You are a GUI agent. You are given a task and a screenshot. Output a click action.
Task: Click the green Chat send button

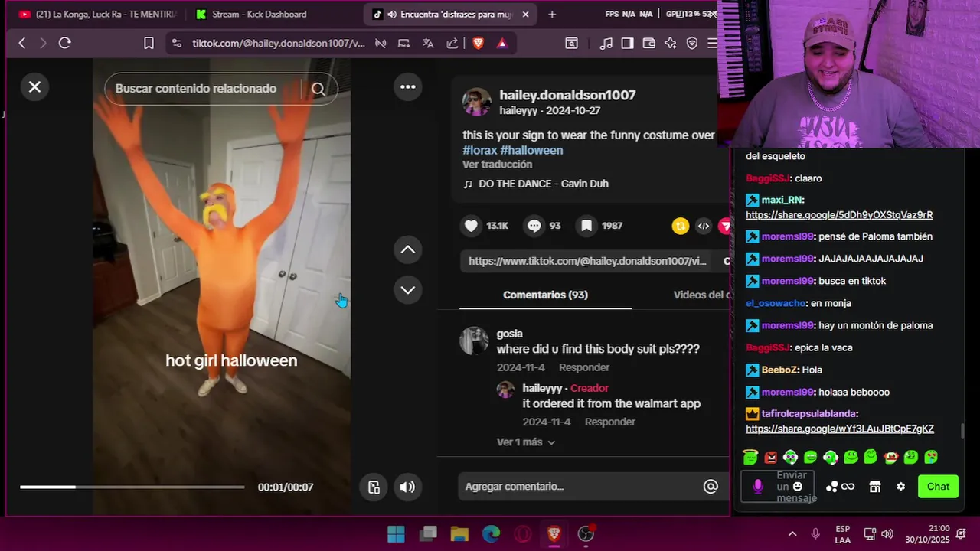[938, 487]
